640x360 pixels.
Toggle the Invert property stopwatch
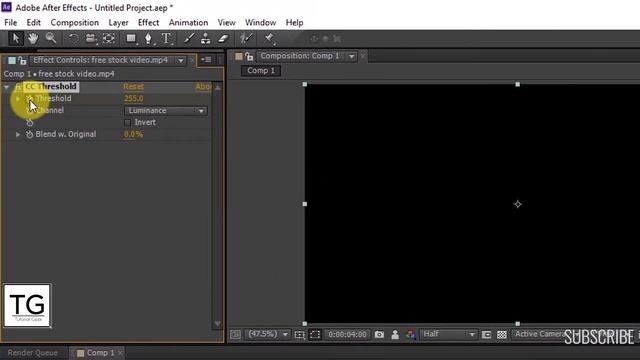pyautogui.click(x=29, y=122)
